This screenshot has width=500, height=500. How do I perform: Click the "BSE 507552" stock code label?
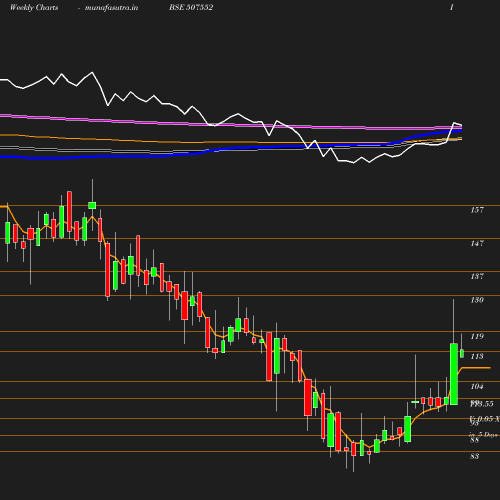click(191, 7)
